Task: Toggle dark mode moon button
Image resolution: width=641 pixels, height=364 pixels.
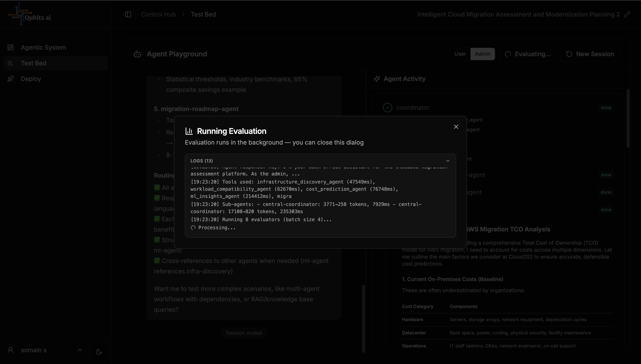Action: 99,352
